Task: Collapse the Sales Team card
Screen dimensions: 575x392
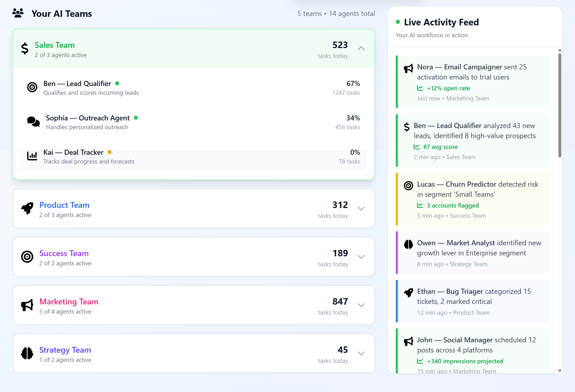Action: (361, 49)
